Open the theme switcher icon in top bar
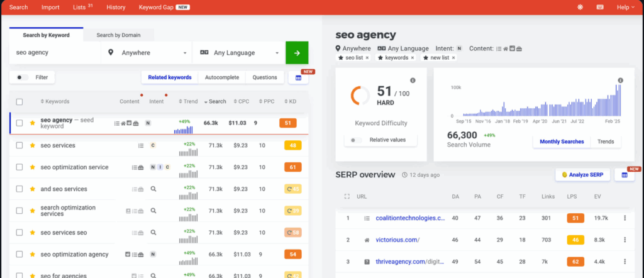 point(579,8)
